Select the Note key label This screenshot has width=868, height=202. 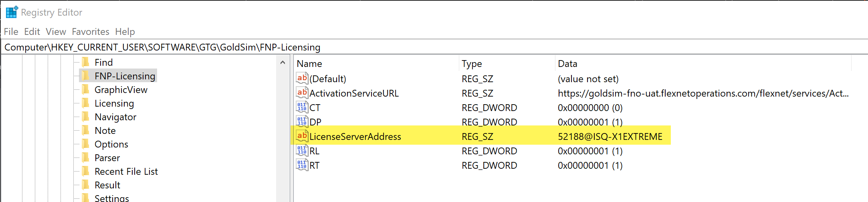(105, 131)
